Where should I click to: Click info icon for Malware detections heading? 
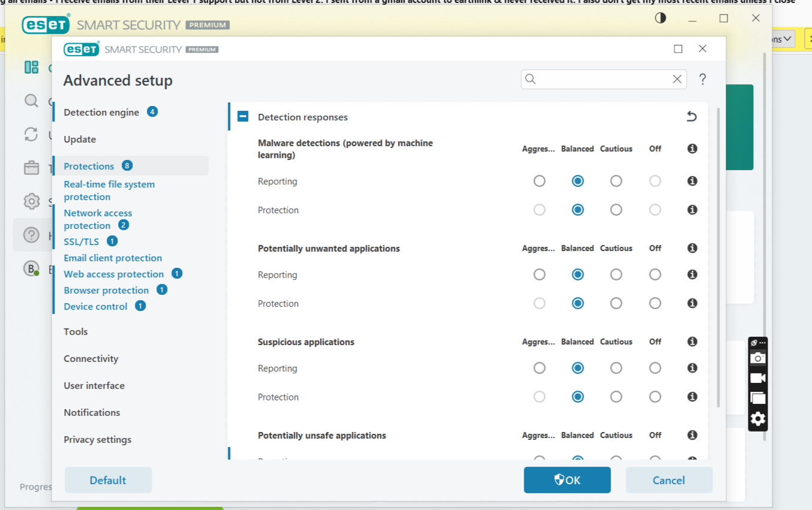(x=692, y=149)
